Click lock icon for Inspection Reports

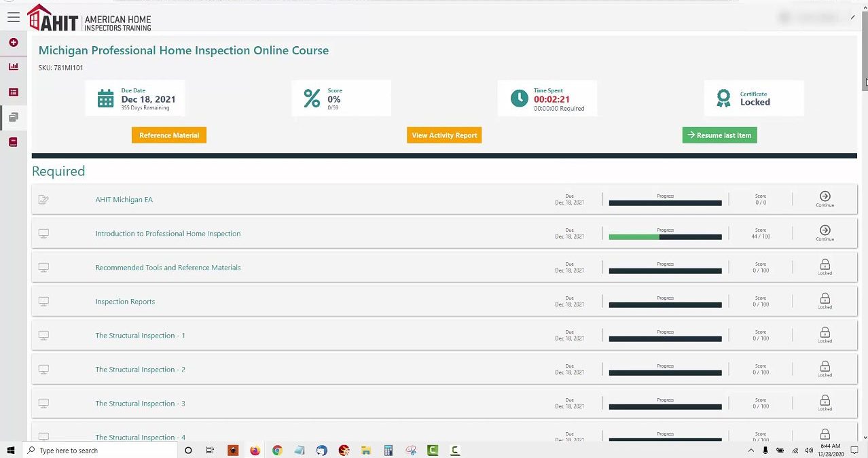(825, 300)
